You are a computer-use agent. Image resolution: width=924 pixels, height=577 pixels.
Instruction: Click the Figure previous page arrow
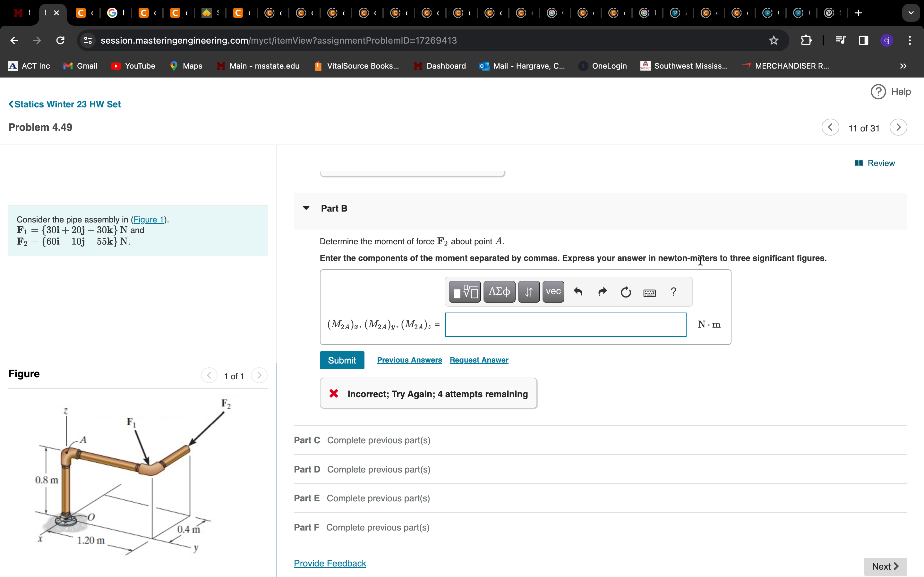coord(210,375)
